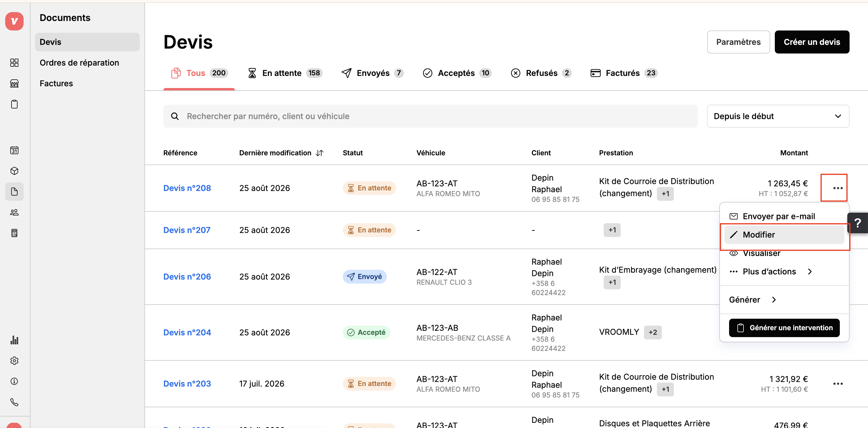Switch to the Refusés tab

[541, 73]
